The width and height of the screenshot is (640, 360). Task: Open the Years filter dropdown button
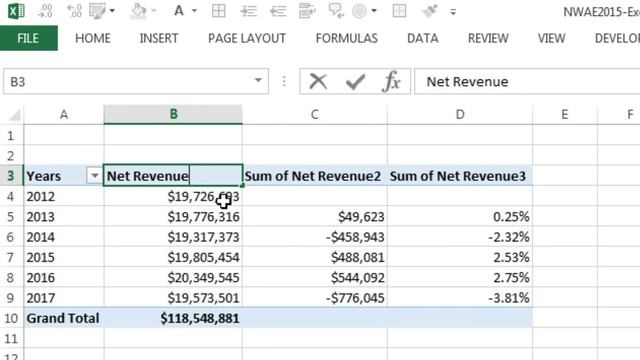click(94, 176)
